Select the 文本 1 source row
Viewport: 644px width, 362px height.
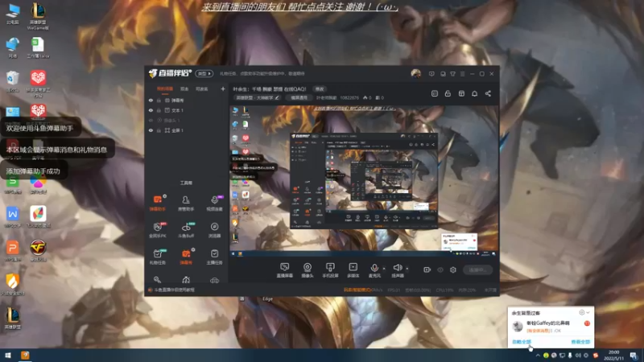(x=187, y=110)
